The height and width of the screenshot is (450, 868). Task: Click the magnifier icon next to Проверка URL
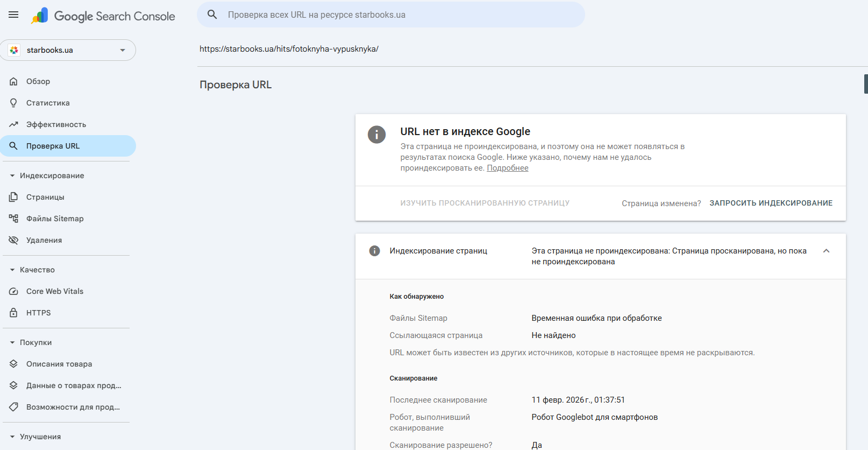pyautogui.click(x=13, y=146)
